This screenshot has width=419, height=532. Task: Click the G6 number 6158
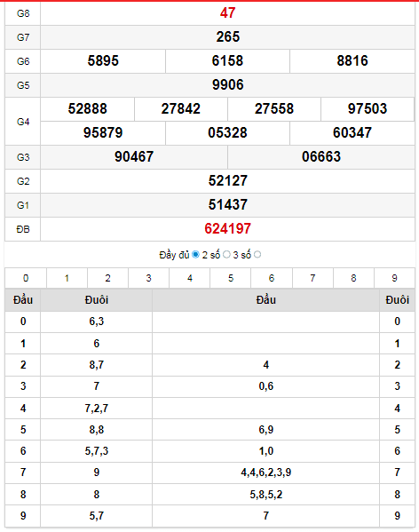(227, 60)
